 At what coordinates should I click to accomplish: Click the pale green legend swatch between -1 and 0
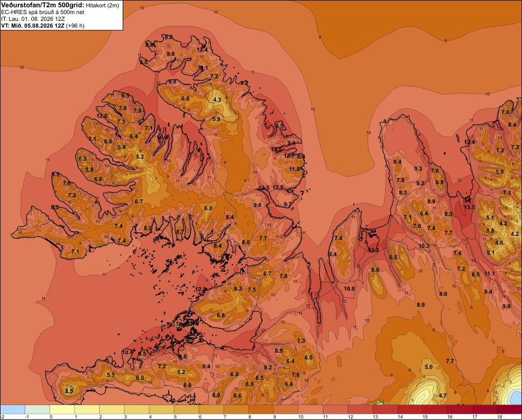(37, 410)
